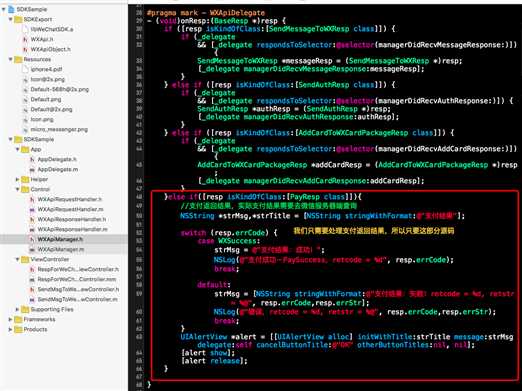Click 'switch (resp.errCode)' in the code
The height and width of the screenshot is (391, 522).
coord(225,233)
